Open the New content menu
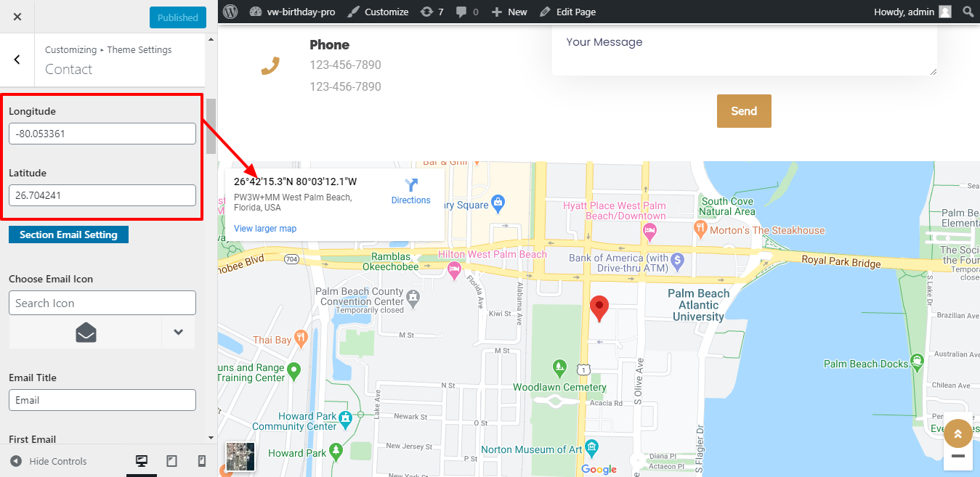Viewport: 980px width, 477px height. tap(509, 12)
